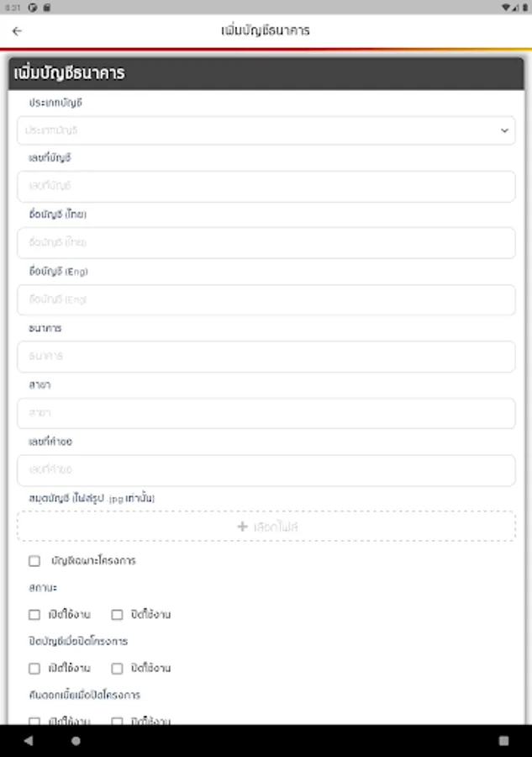This screenshot has width=532, height=757.
Task: Check ปิดใช้งาน under ปิดบัญชีเมื่อปิดโครงการ
Action: [116, 668]
